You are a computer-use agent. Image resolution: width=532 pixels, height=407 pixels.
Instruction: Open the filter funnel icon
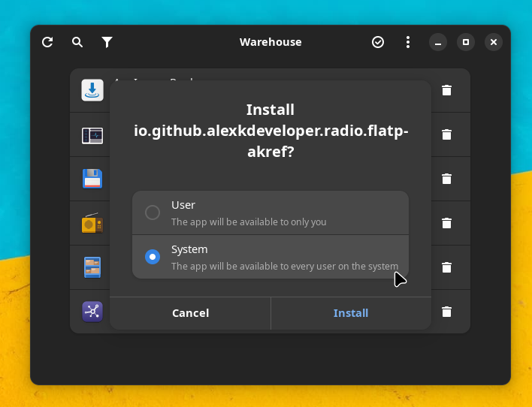[107, 42]
